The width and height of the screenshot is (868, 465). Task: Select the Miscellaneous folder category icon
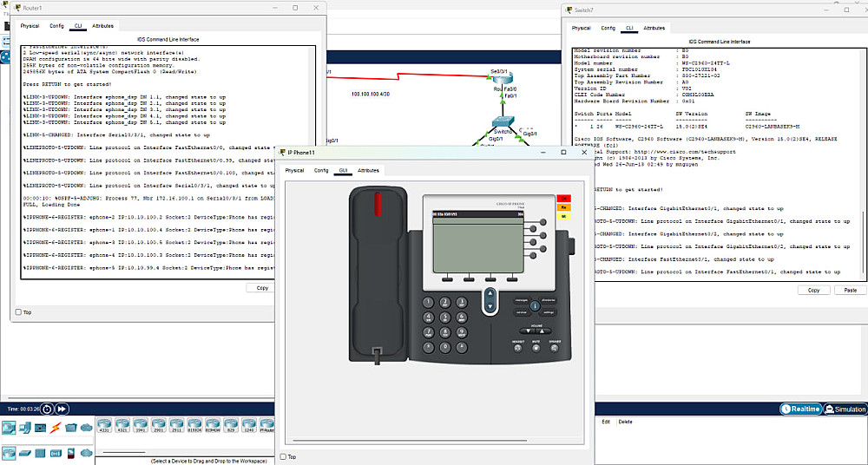(x=71, y=428)
